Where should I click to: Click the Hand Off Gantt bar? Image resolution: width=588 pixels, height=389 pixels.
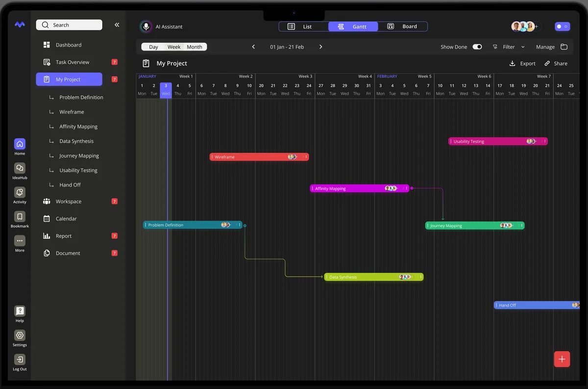pyautogui.click(x=537, y=305)
